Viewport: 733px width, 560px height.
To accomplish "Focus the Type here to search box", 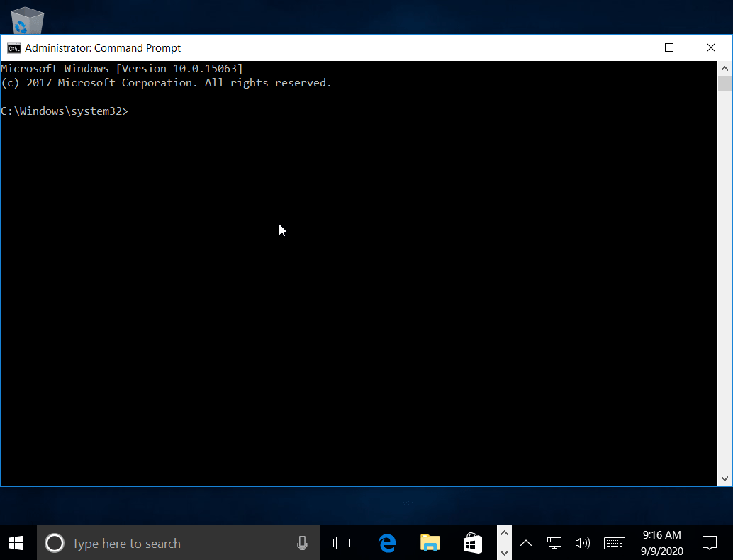I will (x=179, y=543).
